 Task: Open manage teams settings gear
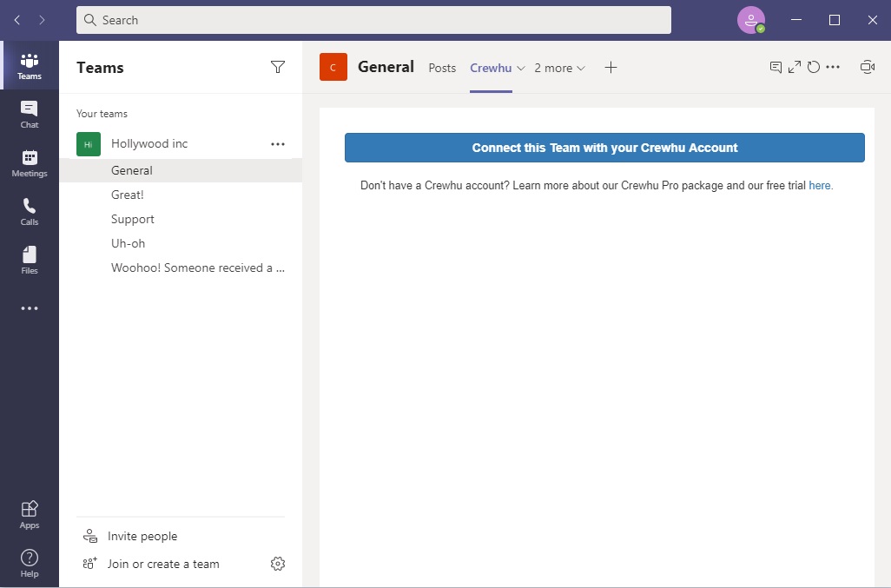[277, 564]
